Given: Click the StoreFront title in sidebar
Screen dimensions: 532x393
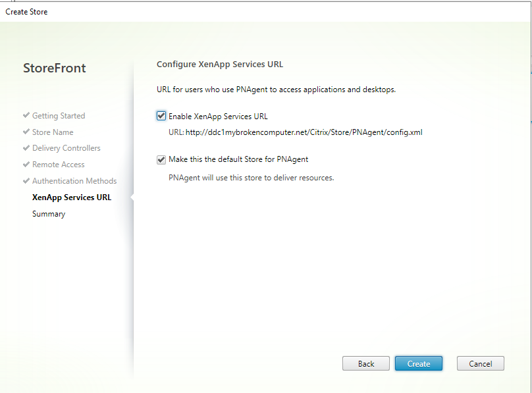Looking at the screenshot, I should click(55, 68).
